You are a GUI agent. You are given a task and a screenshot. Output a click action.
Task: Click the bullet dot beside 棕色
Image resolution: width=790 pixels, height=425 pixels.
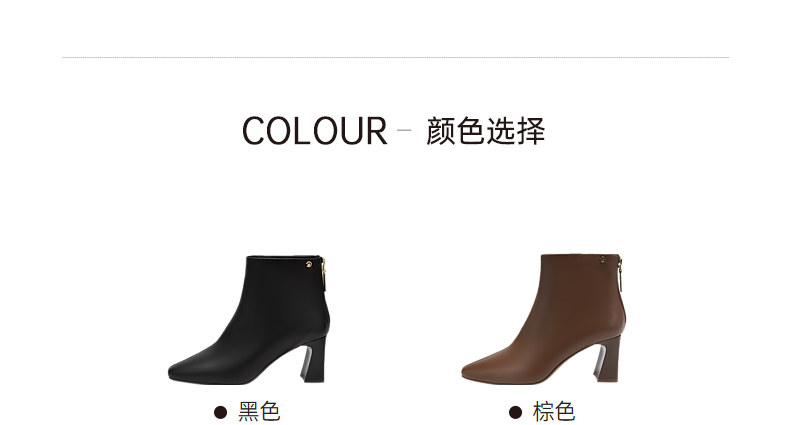click(515, 412)
